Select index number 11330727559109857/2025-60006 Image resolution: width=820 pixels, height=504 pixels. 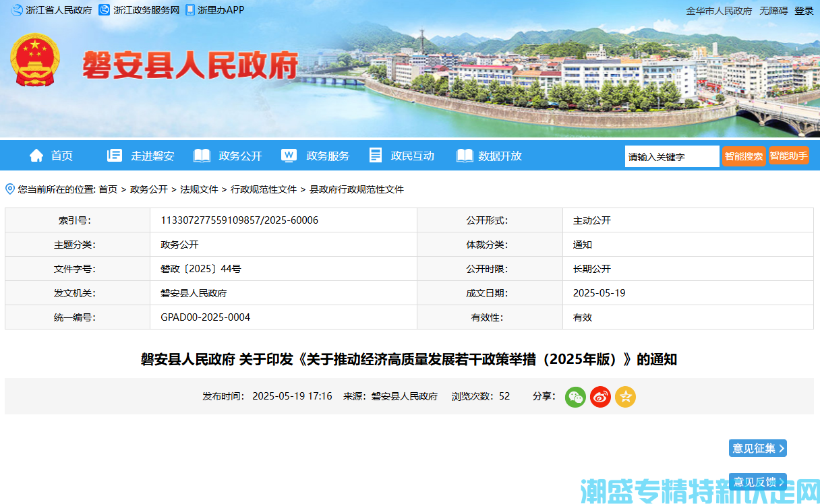click(x=239, y=220)
